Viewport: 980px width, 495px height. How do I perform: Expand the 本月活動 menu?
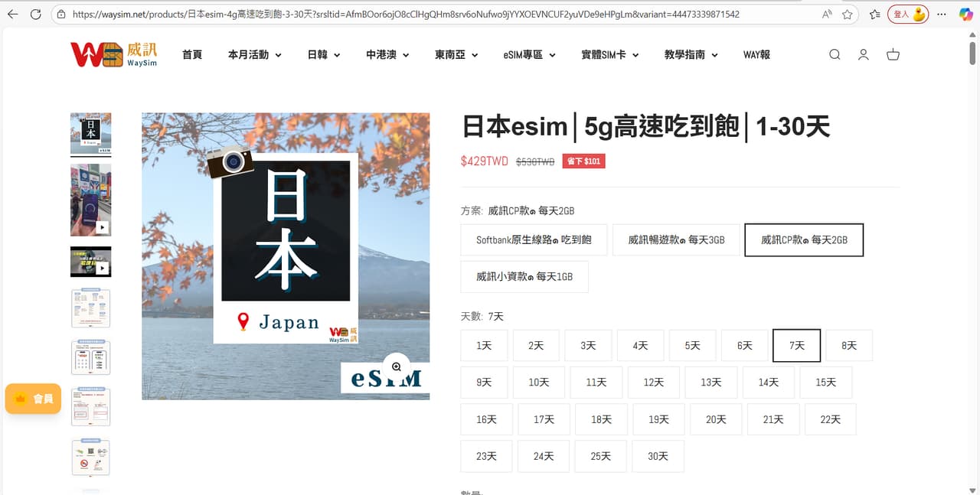tap(255, 54)
